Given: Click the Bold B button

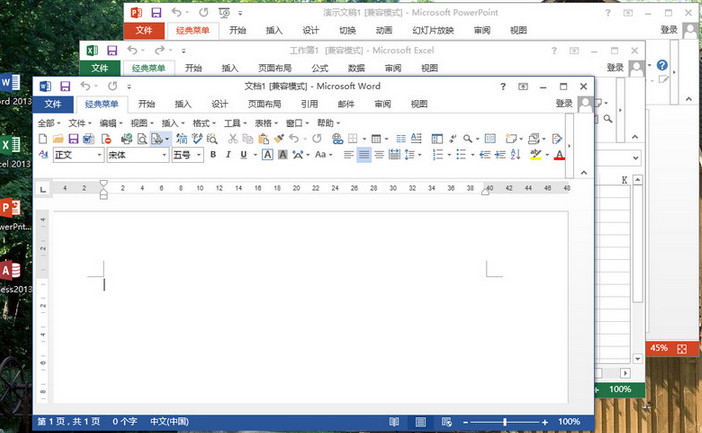Looking at the screenshot, I should [x=213, y=155].
